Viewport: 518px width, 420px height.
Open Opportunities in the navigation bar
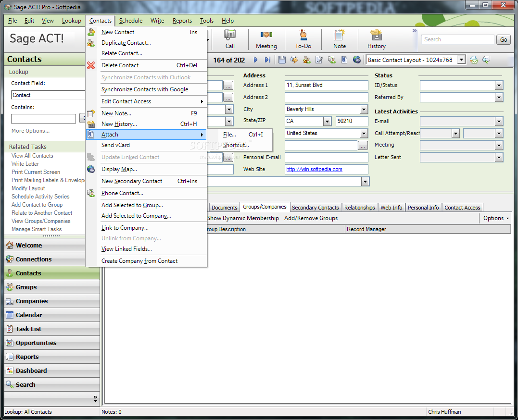(x=52, y=343)
